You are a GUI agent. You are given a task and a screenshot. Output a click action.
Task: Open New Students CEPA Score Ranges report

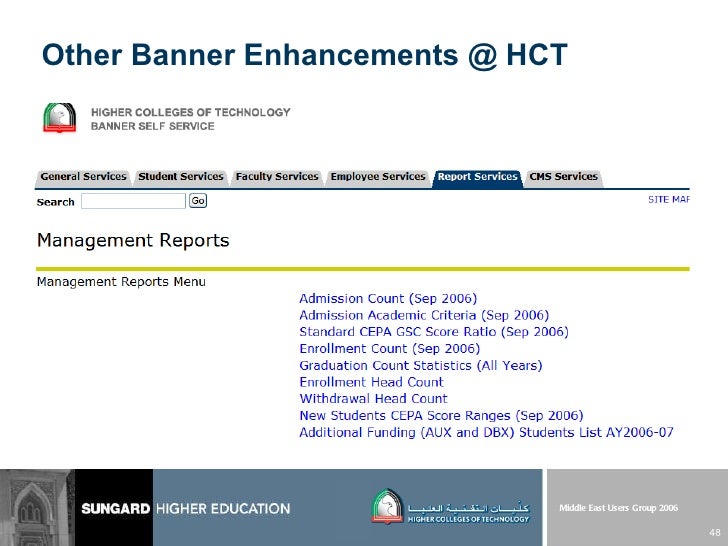441,416
